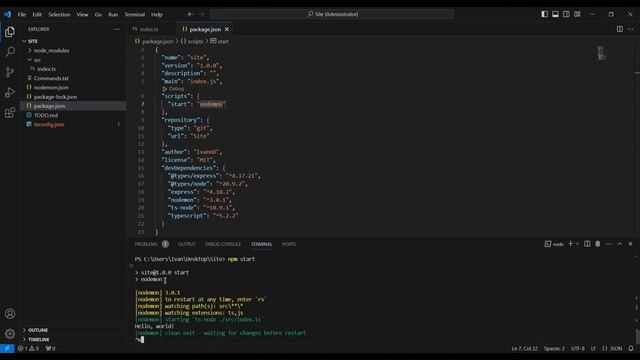The height and width of the screenshot is (360, 640).
Task: Open Explorer Views and More Actions ellipsis
Action: (117, 29)
